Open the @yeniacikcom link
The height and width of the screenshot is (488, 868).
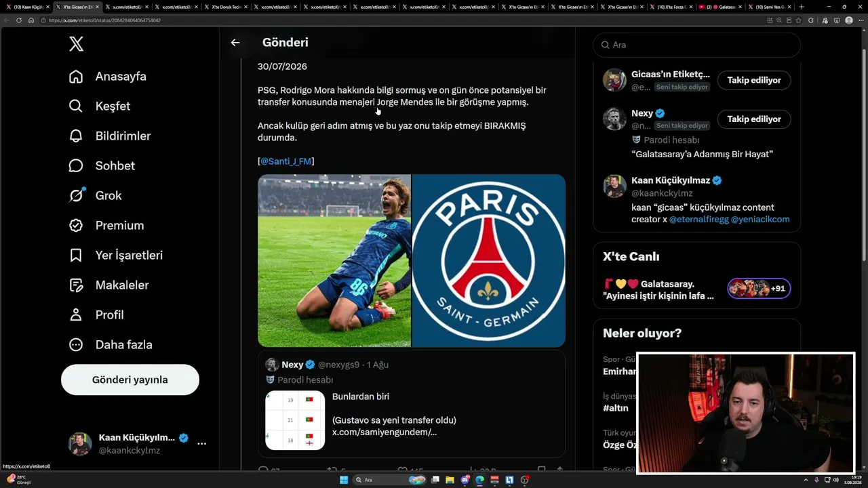(760, 220)
